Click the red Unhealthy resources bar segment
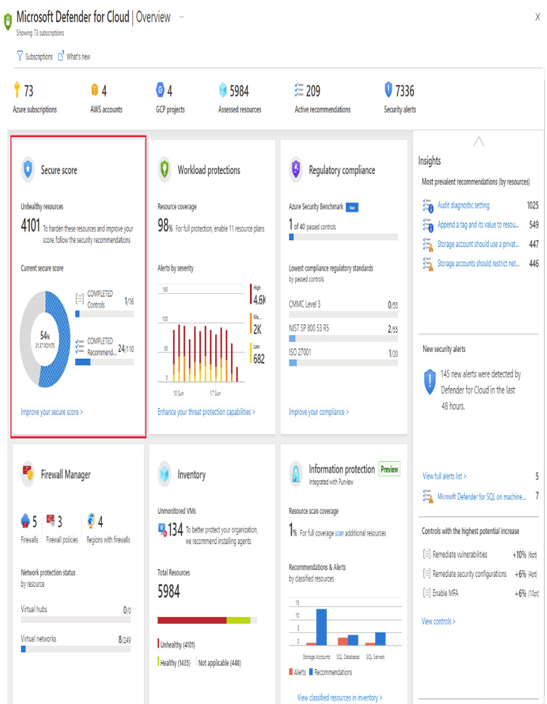This screenshot has height=704, width=547. pos(192,620)
